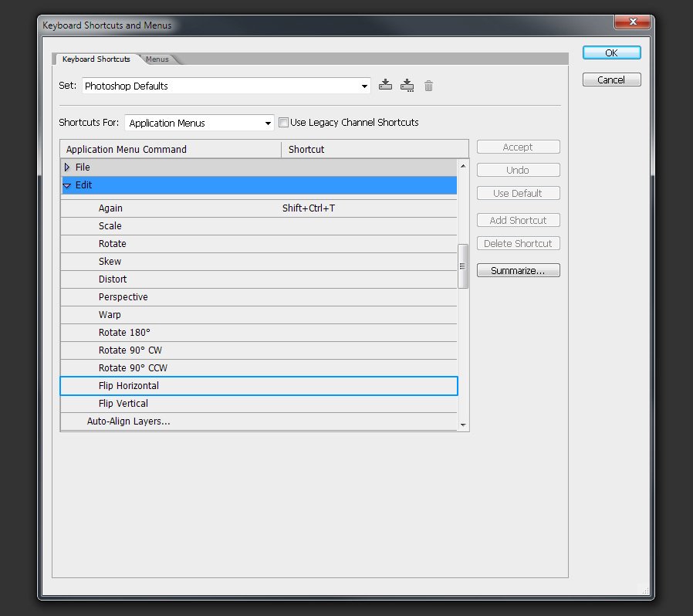
Task: Collapse the Edit menu group
Action: (67, 185)
